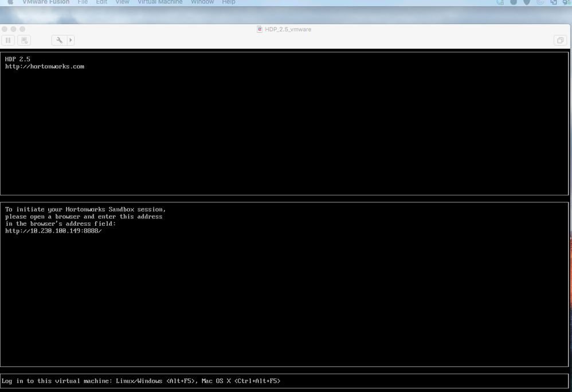Open the snapshots manager icon in toolbar
The image size is (572, 392).
click(25, 40)
